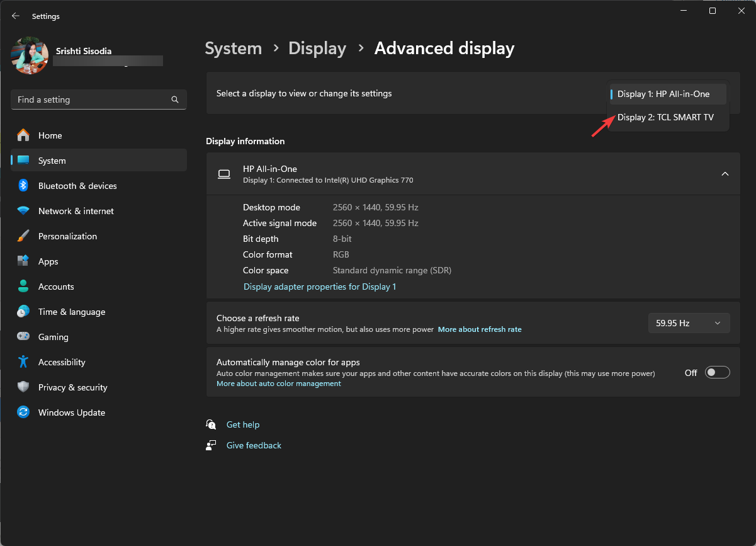The width and height of the screenshot is (756, 546).
Task: Go to Display in breadcrumb
Action: click(x=317, y=48)
